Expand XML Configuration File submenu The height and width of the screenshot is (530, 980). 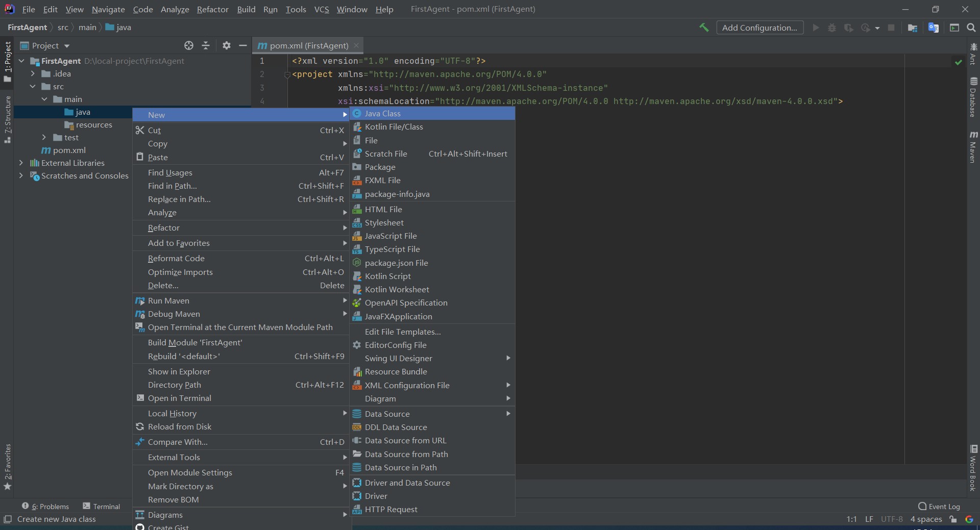point(432,386)
